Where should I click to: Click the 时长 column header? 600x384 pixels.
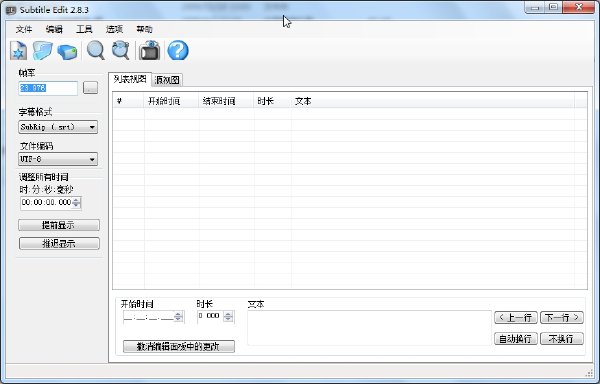272,101
